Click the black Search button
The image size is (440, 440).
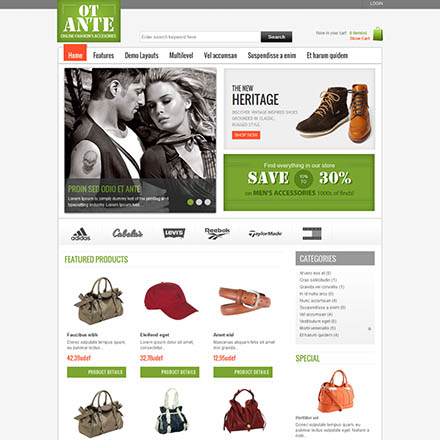tap(276, 37)
